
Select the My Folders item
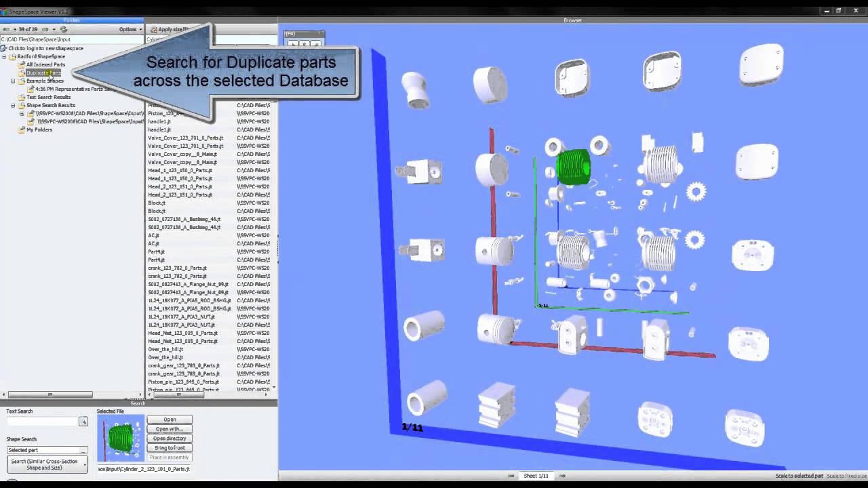[x=39, y=129]
